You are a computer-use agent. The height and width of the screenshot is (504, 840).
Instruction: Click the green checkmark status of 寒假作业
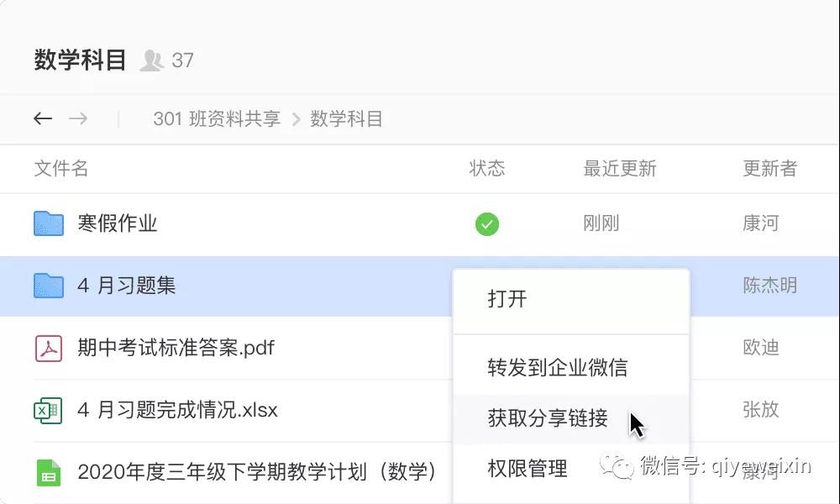pyautogui.click(x=487, y=224)
